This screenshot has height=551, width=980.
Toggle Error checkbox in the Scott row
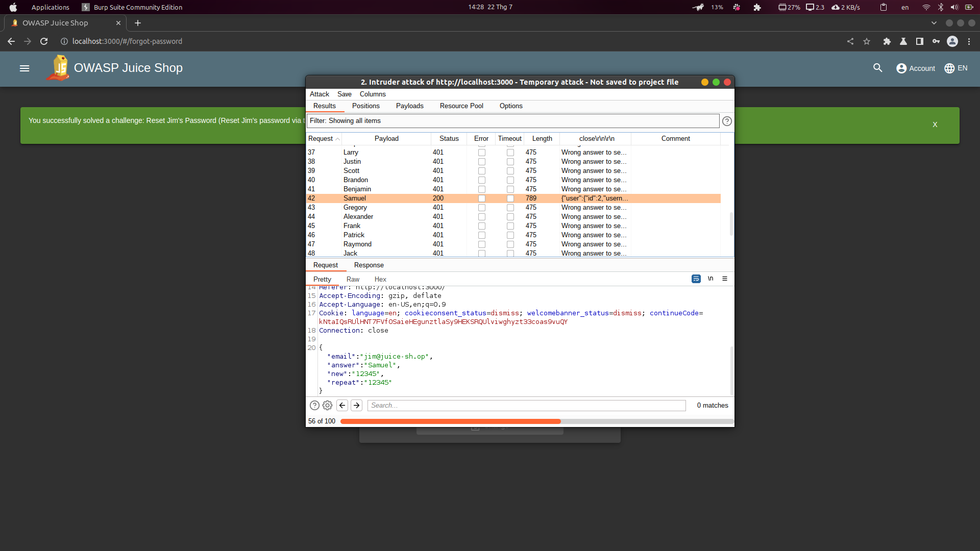(482, 171)
